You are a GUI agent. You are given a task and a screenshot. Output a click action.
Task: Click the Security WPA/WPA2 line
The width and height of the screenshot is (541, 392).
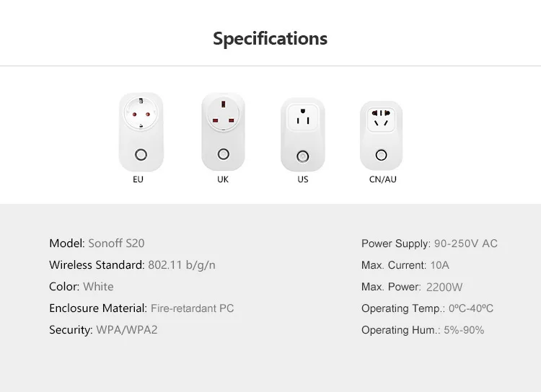pos(103,330)
